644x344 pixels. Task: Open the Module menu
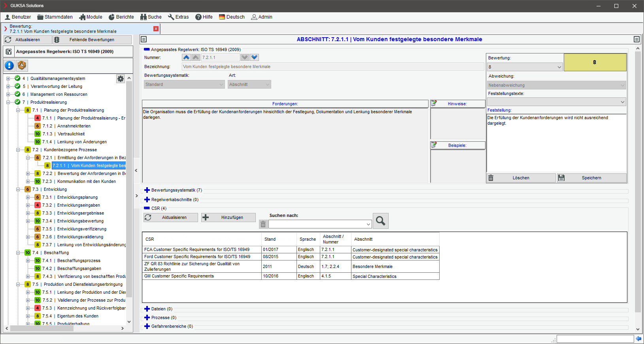point(91,17)
